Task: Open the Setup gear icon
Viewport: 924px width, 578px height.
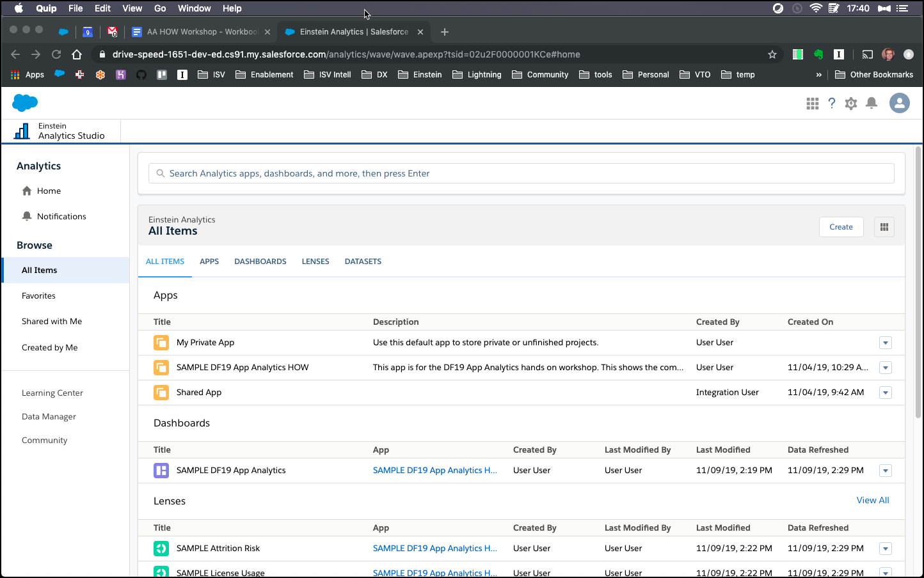Action: [851, 104]
